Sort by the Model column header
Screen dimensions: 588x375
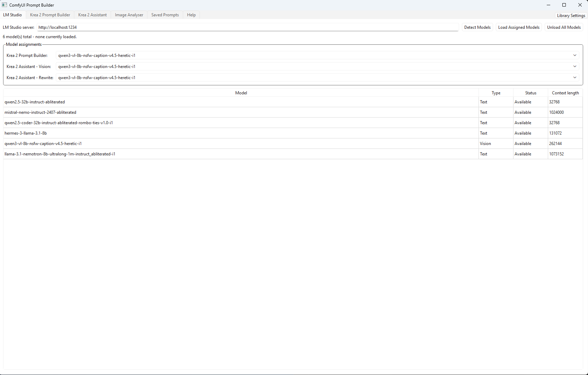(241, 93)
